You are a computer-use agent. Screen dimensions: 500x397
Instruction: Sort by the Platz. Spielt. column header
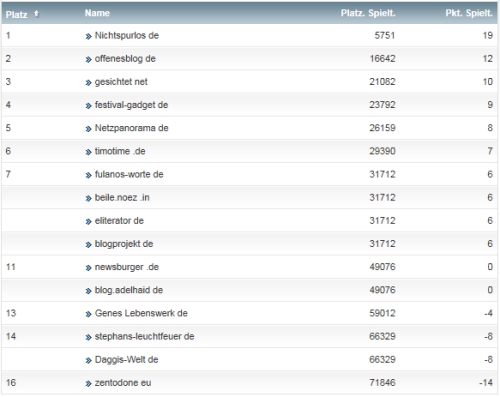[x=368, y=13]
